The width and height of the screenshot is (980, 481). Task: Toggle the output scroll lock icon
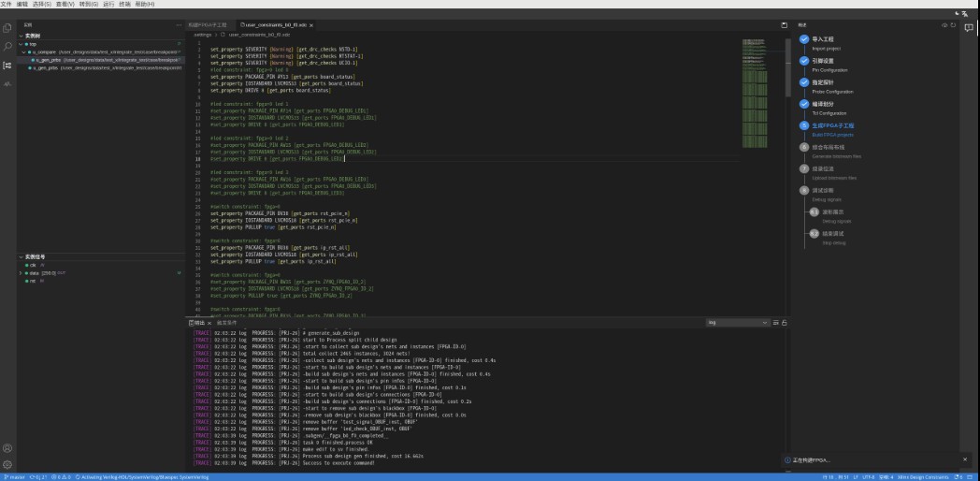pos(785,323)
